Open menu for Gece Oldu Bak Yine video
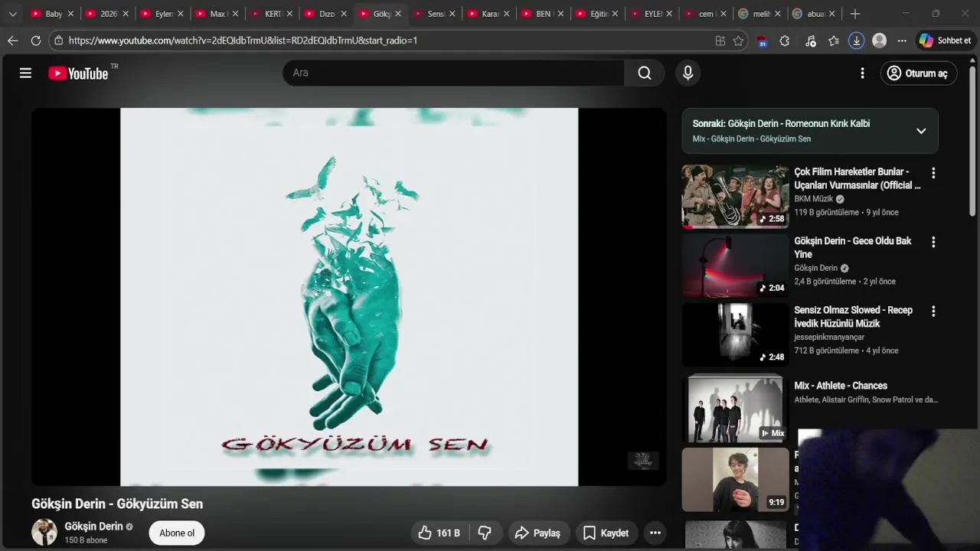 pos(933,242)
